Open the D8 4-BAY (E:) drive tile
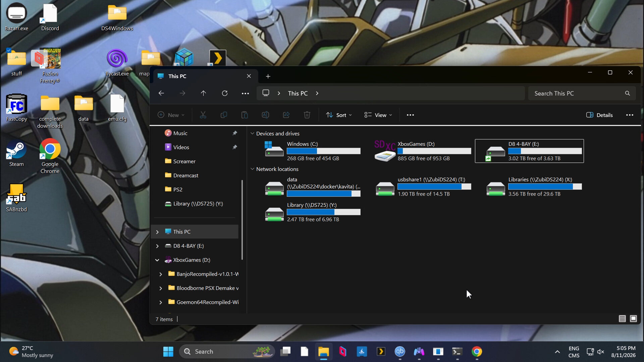The height and width of the screenshot is (362, 644). tap(529, 151)
